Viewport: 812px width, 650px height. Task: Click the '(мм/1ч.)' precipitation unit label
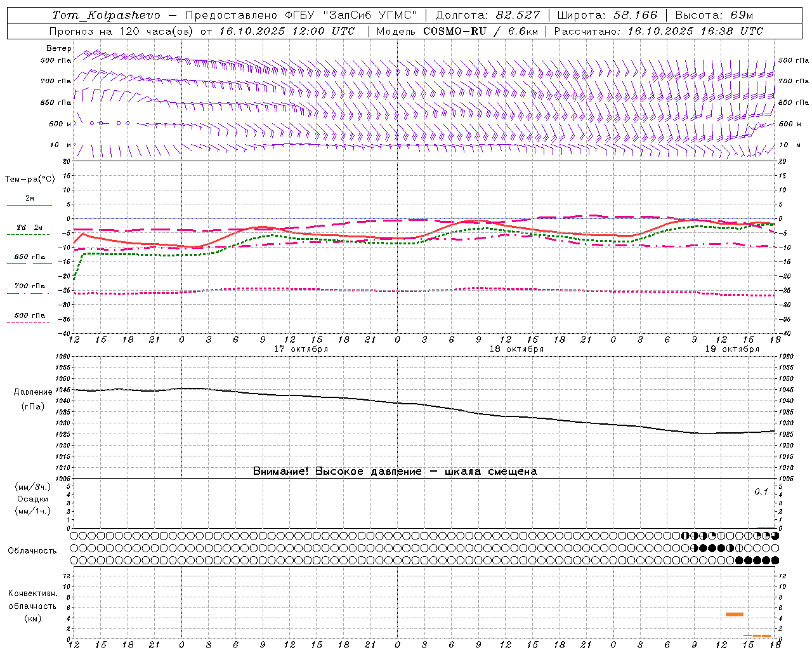[33, 511]
